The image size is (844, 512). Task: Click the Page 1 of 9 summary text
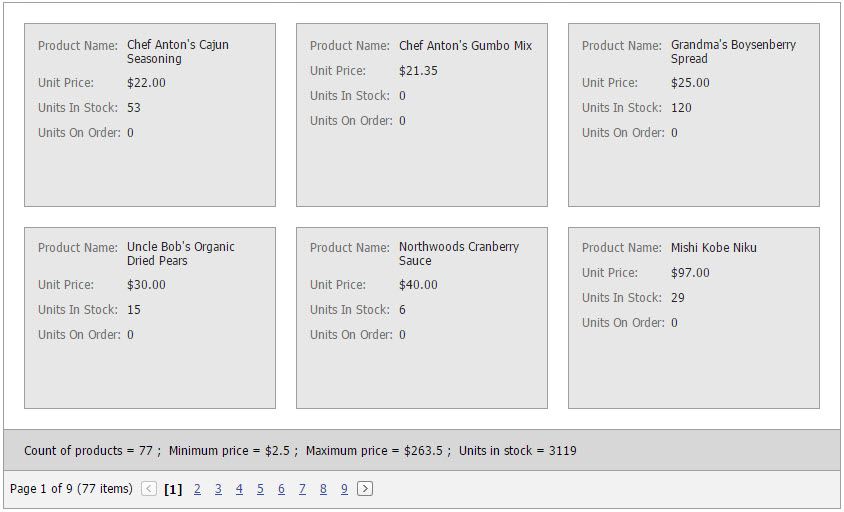click(71, 489)
